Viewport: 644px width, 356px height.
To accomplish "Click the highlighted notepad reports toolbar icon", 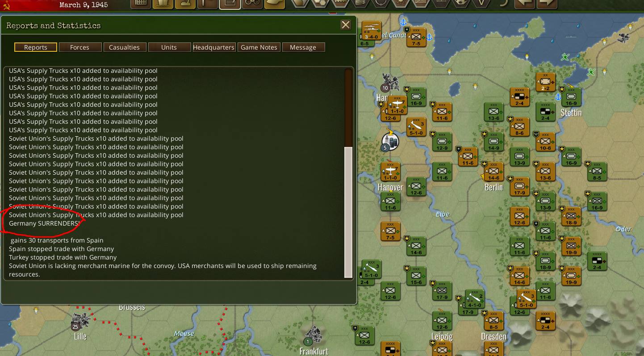I will click(x=230, y=4).
